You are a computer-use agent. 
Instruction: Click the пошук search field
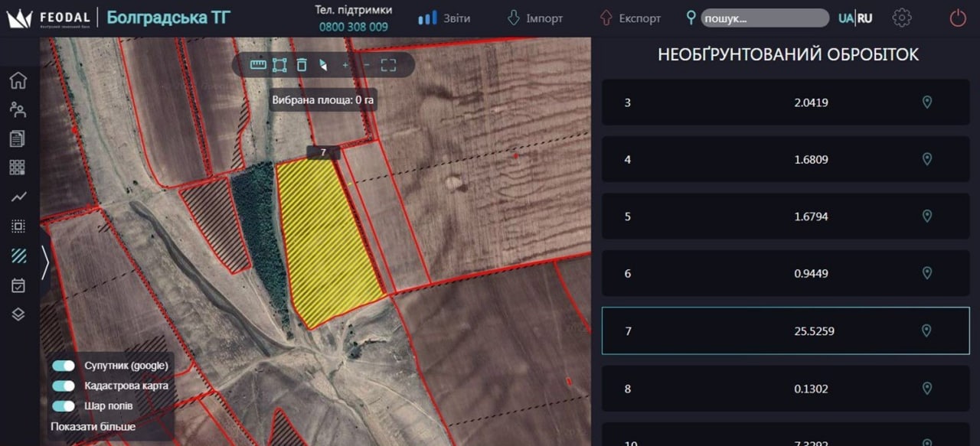coord(763,18)
